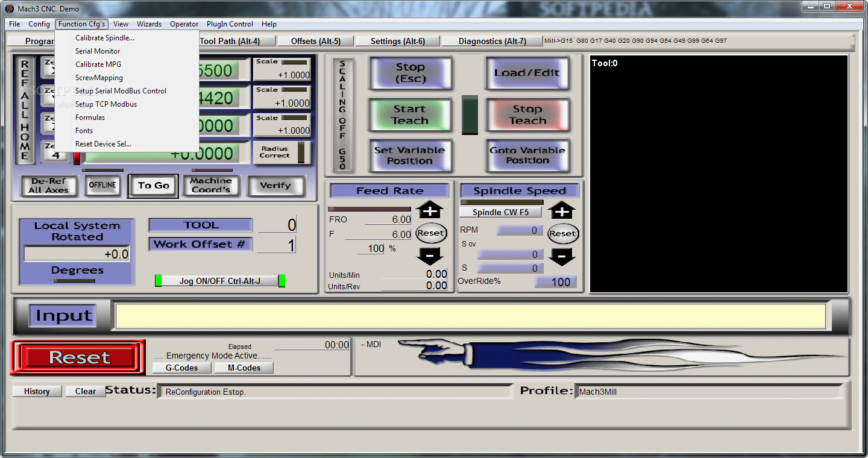Screen dimensions: 868x458
Task: Decrease feed rate with minus arrow
Action: (429, 256)
